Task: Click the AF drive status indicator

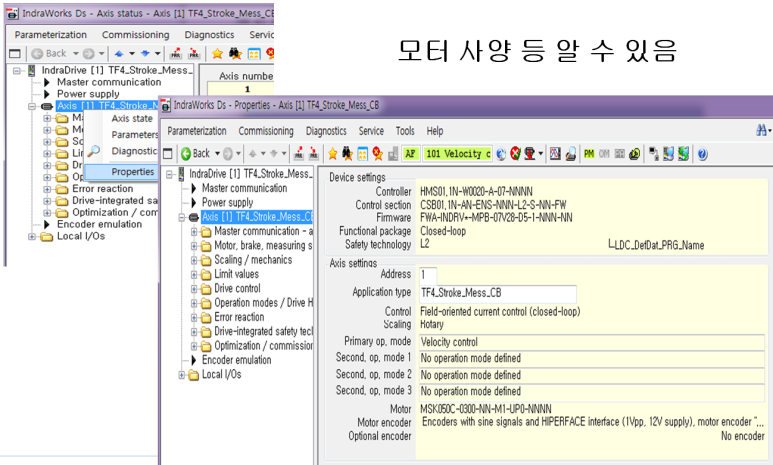Action: [x=410, y=154]
